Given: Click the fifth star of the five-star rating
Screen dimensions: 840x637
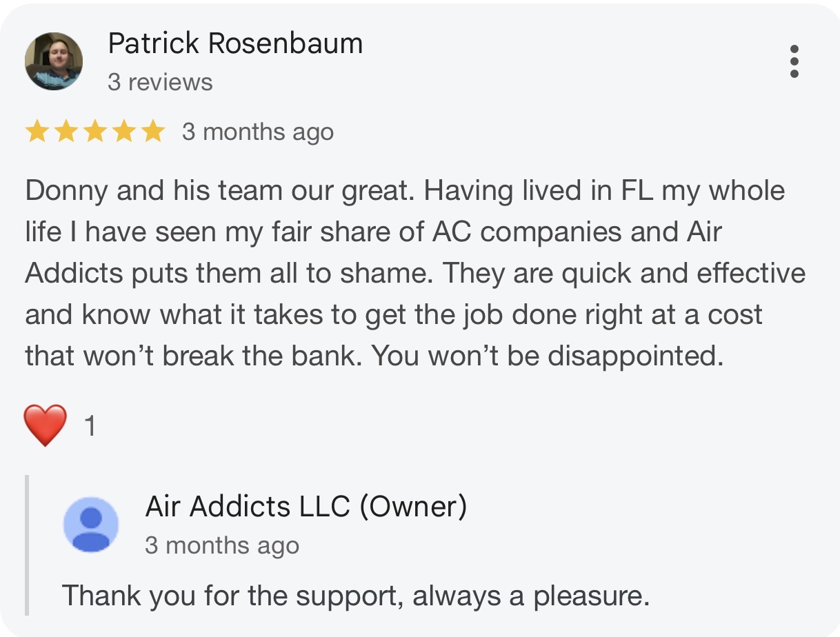Looking at the screenshot, I should click(153, 131).
